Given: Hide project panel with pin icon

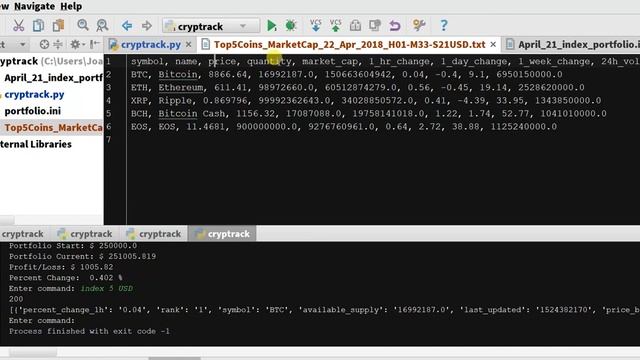Looking at the screenshot, I should coord(94,44).
